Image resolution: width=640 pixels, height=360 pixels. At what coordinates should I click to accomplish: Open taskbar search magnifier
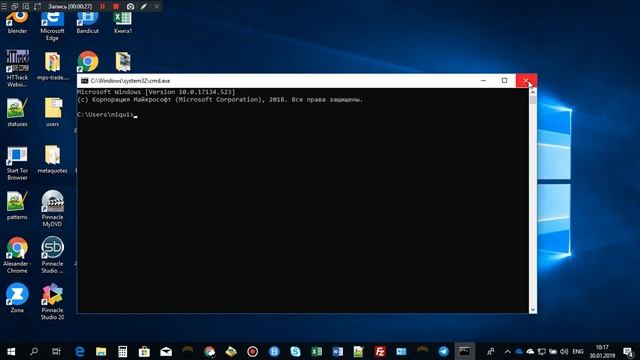tap(34, 351)
